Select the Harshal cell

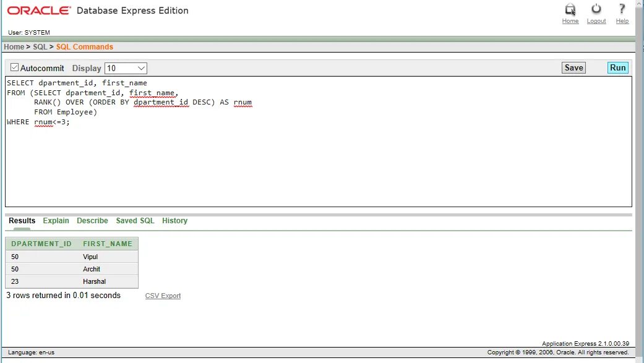click(x=95, y=281)
